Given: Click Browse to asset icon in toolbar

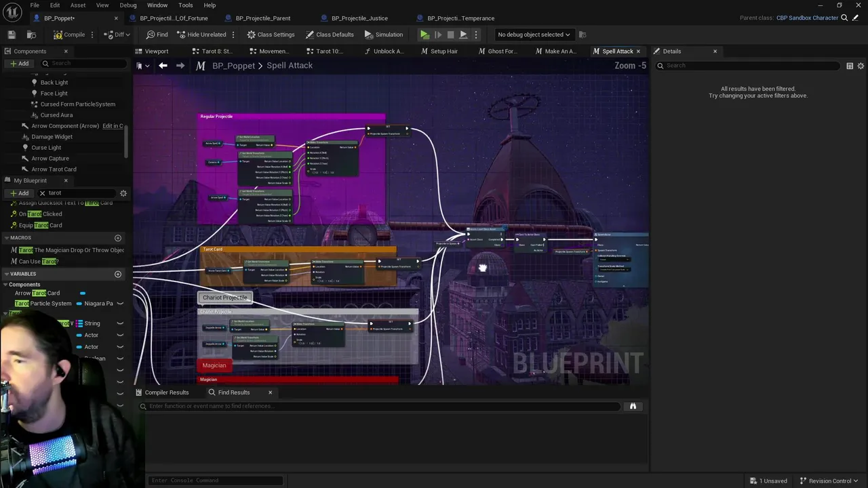Looking at the screenshot, I should [x=31, y=35].
